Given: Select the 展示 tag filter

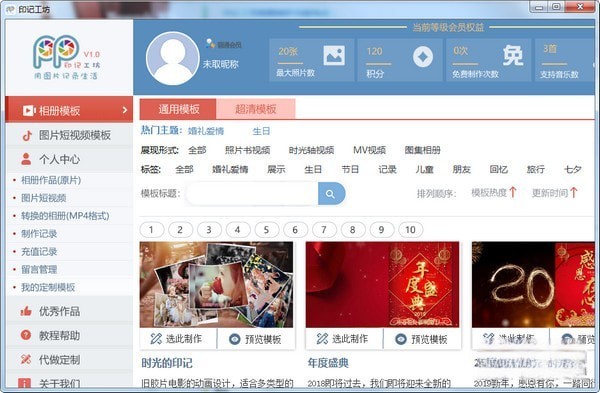Looking at the screenshot, I should (x=276, y=169).
